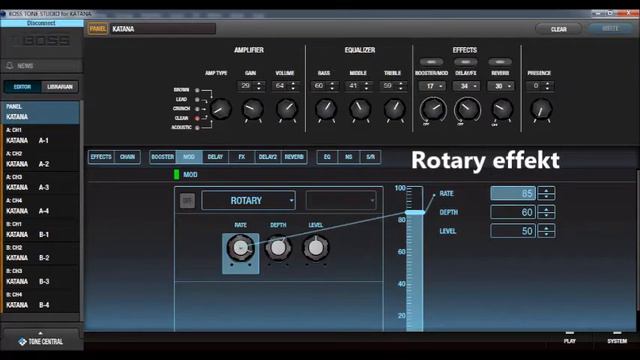Image resolution: width=640 pixels, height=360 pixels.
Task: Select the Depth knob in the Rotary panel
Action: point(278,247)
